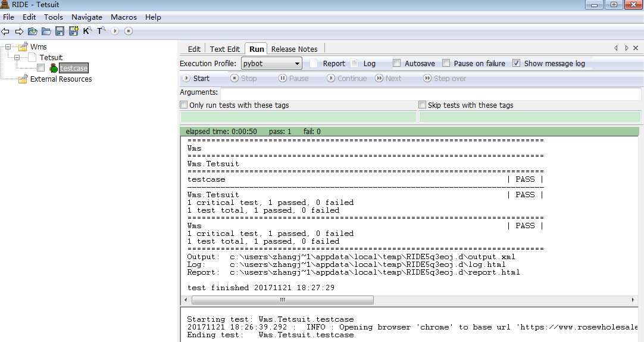Open the Macros menu
644x342 pixels.
124,17
